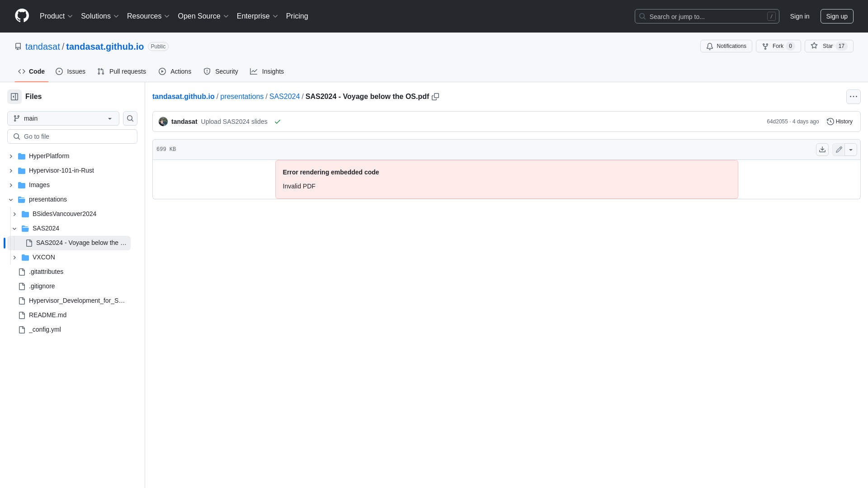
Task: Click the Star count 17 badge
Action: 841,46
